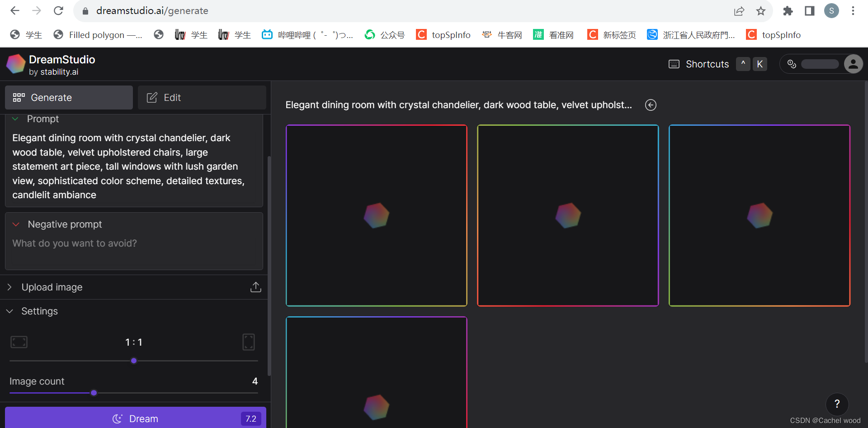868x428 pixels.
Task: Open the first 学生 globe bookmark
Action: 26,35
